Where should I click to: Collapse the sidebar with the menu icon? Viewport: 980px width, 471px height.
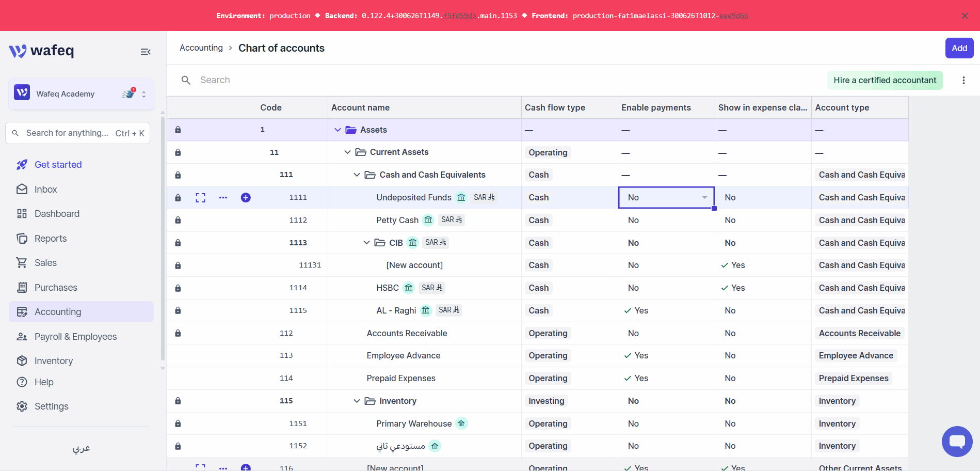click(146, 52)
